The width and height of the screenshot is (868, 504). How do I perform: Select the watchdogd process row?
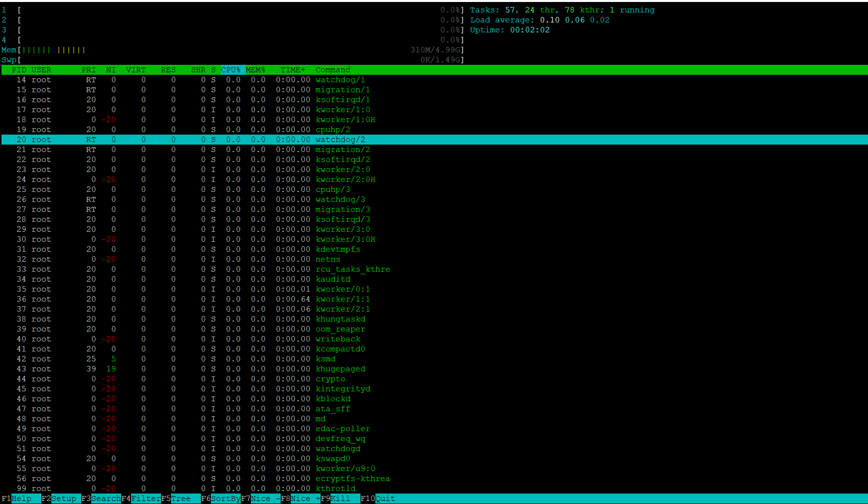(434, 449)
